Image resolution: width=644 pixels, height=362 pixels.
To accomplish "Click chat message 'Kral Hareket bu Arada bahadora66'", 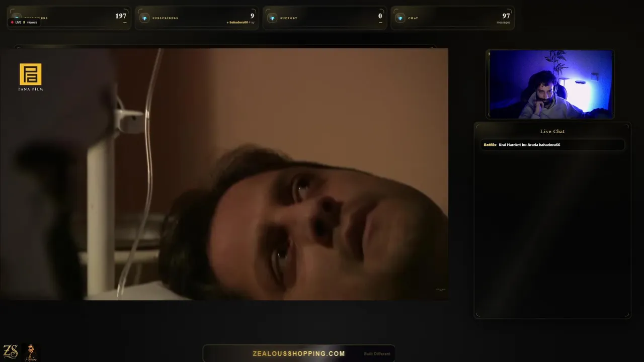I will pos(529,145).
